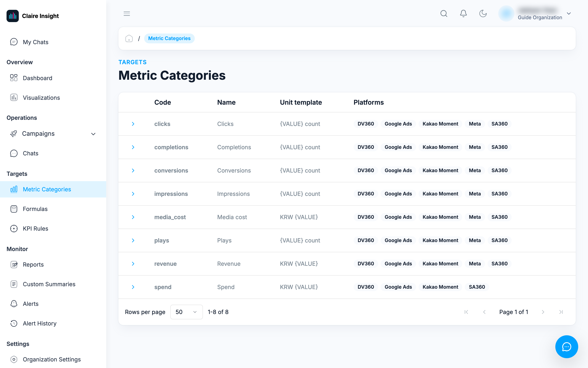588x368 pixels.
Task: Go to first page pagination button
Action: [466, 312]
